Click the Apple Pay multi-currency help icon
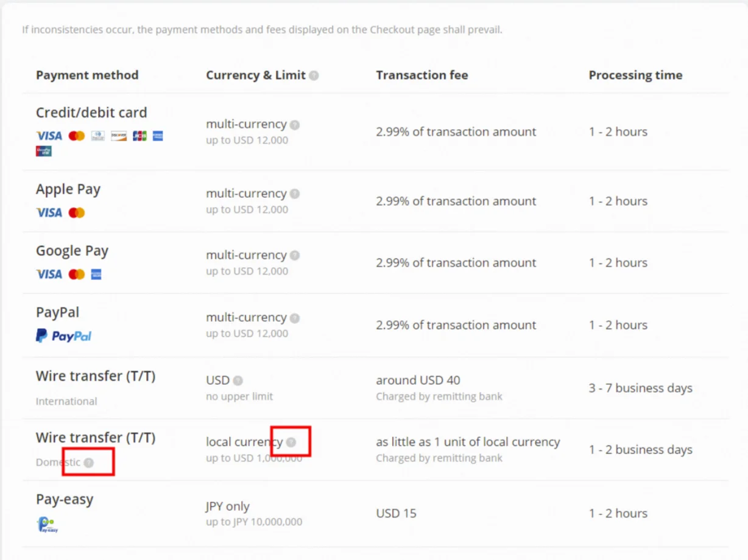 tap(295, 194)
